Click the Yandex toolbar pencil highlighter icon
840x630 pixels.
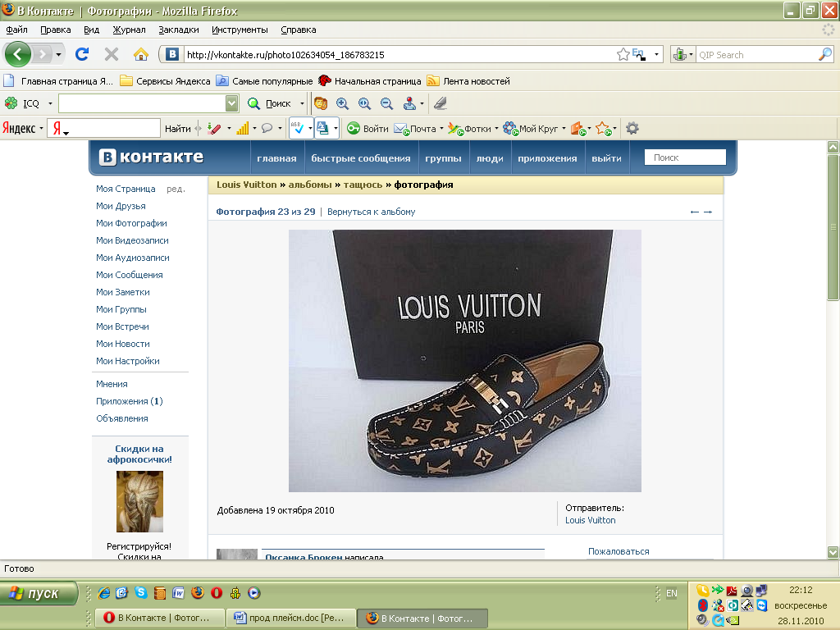(x=214, y=129)
